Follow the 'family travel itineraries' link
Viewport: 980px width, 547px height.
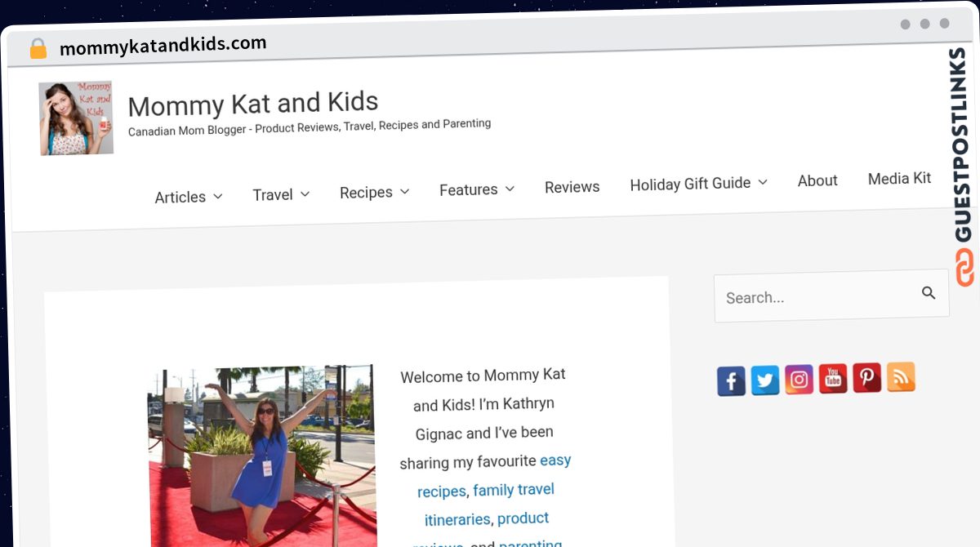pos(489,505)
